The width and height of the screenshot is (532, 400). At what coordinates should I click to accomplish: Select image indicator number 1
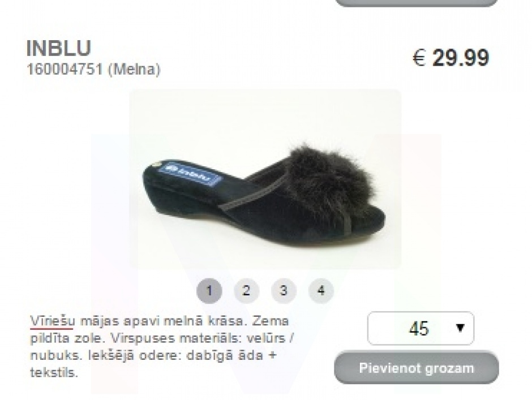(209, 291)
